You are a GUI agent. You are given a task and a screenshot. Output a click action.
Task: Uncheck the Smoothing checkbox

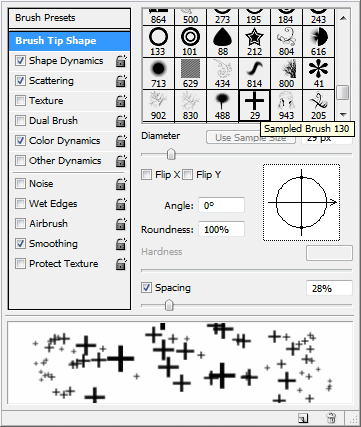tap(20, 244)
